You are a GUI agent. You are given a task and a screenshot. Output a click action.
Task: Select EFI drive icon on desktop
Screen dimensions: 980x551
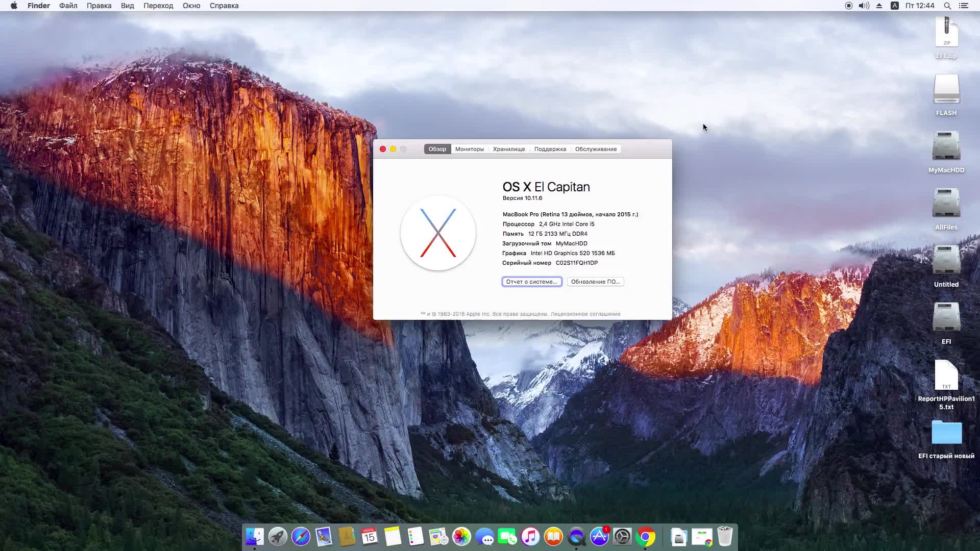(946, 324)
